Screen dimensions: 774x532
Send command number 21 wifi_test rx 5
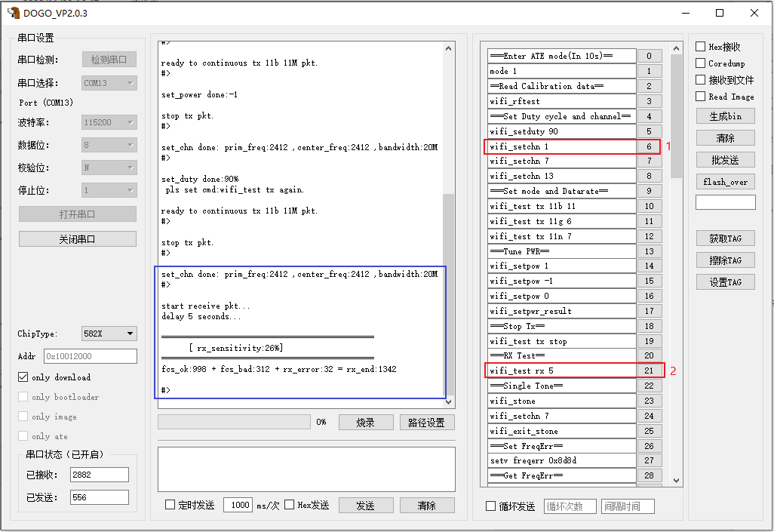(x=649, y=371)
